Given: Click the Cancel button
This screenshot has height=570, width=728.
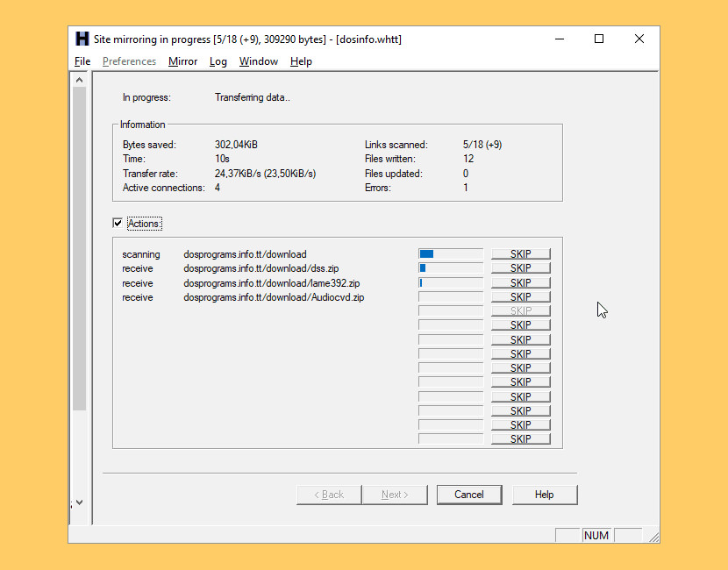Looking at the screenshot, I should point(469,495).
